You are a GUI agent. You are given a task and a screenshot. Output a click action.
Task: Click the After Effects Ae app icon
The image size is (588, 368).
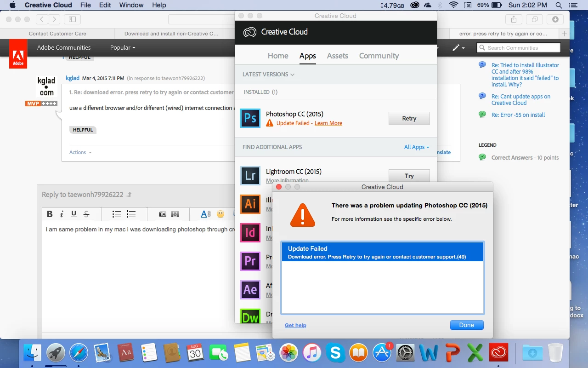coord(250,290)
